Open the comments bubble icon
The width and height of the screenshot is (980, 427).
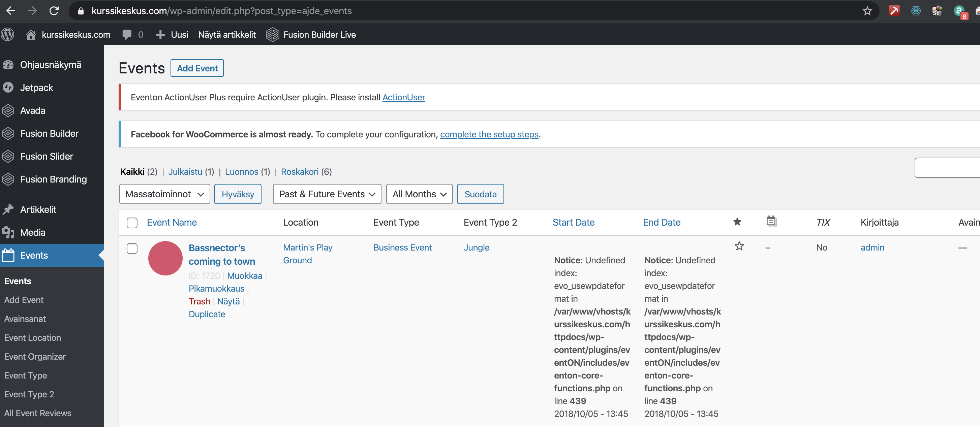pyautogui.click(x=127, y=35)
